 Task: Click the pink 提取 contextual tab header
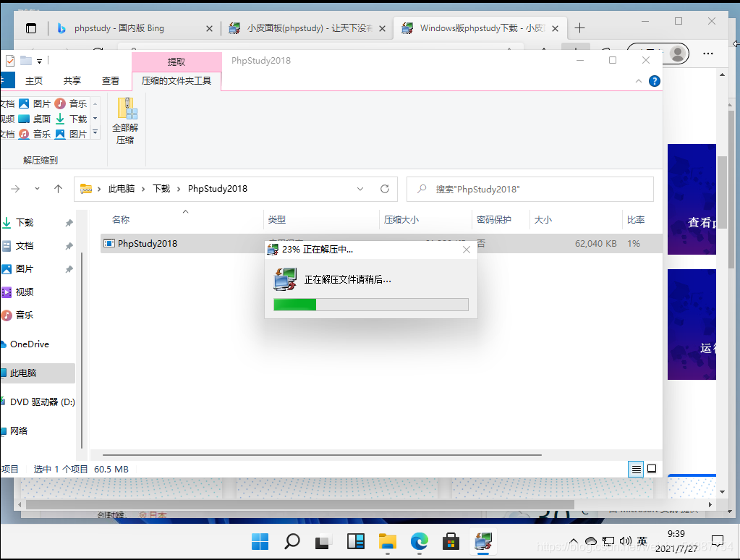(x=177, y=61)
